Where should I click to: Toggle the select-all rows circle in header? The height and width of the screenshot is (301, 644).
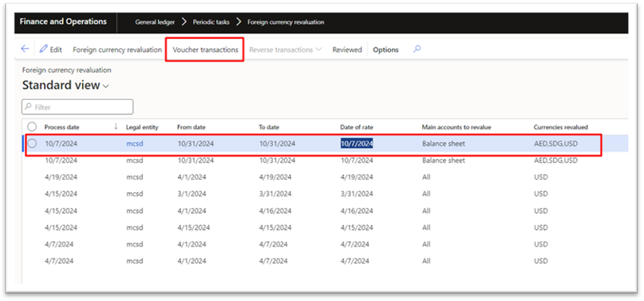coord(32,127)
